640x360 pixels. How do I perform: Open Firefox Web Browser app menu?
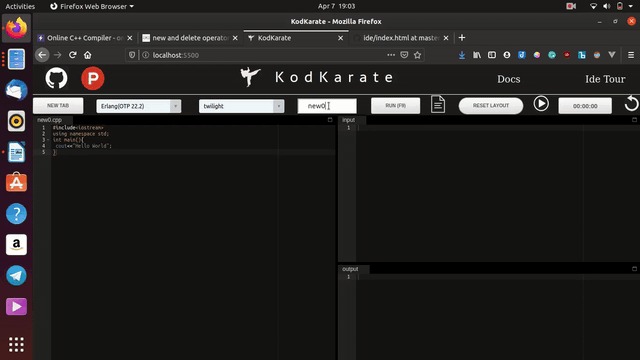coord(92,6)
